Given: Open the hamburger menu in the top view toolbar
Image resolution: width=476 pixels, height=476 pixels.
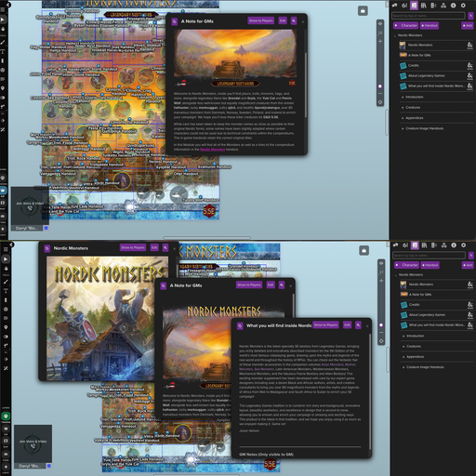Looking at the screenshot, I should tap(3, 10).
